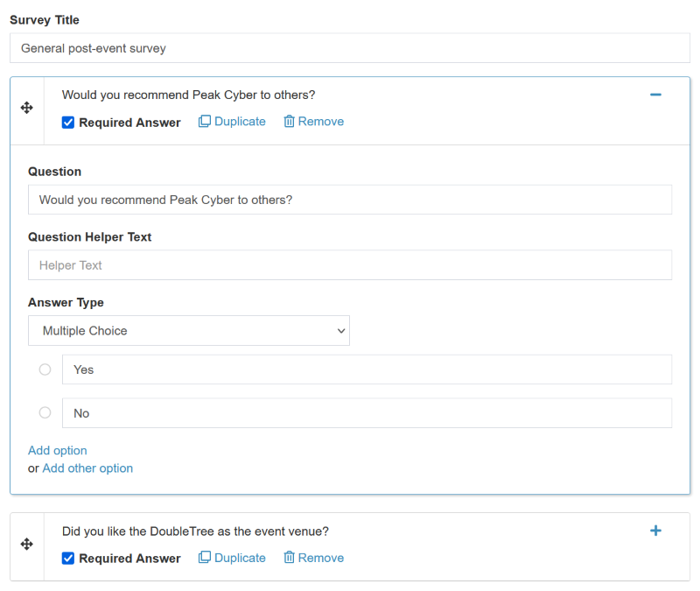Click Duplicate icon on DoubleTree question
This screenshot has width=700, height=591.
[x=205, y=558]
